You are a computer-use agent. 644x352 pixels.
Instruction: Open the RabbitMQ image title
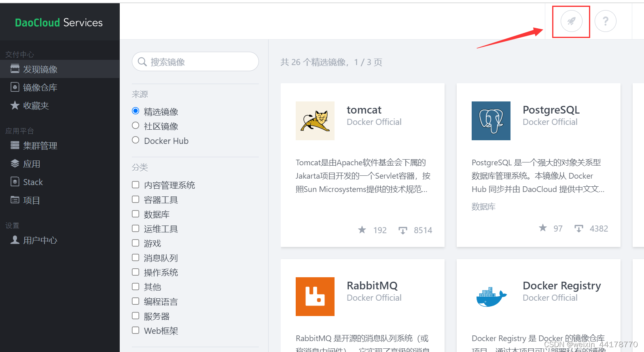372,286
